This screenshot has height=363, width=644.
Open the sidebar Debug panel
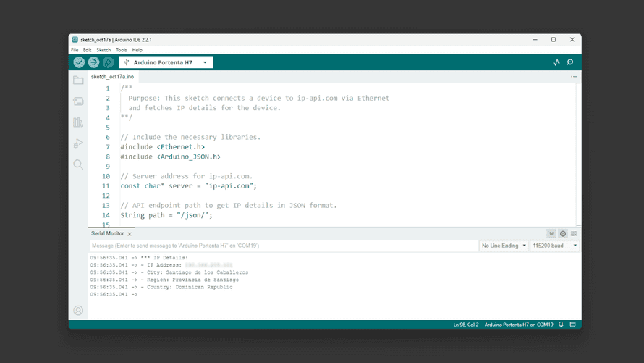click(78, 143)
